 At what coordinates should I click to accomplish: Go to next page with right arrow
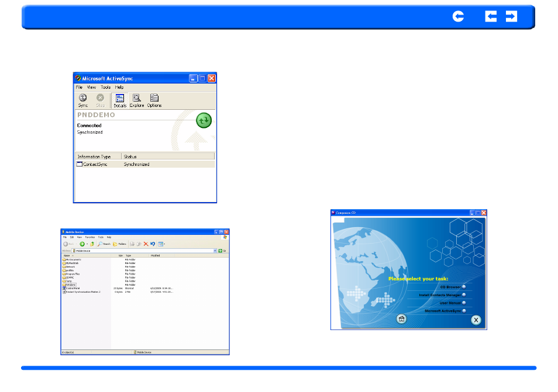click(511, 16)
